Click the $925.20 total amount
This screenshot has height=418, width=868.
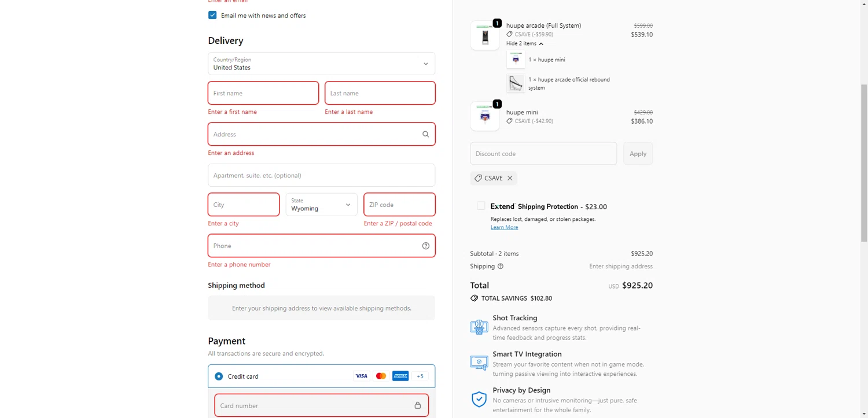click(x=637, y=286)
